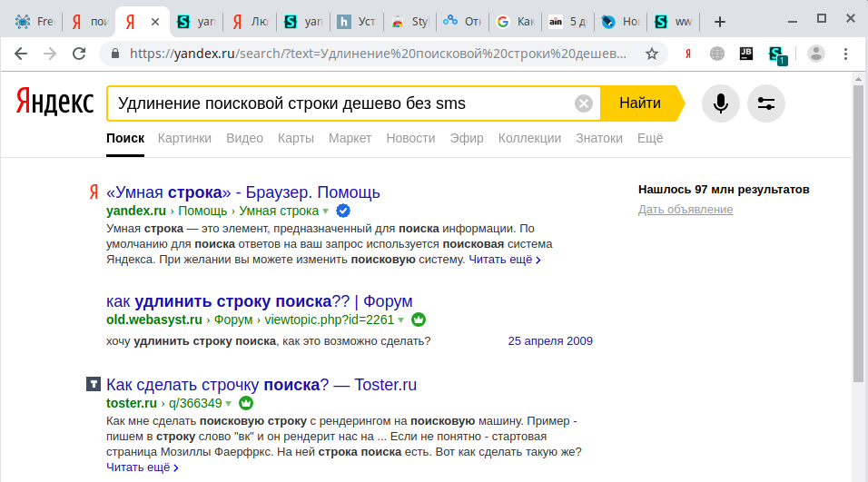Open the Ещё menu
This screenshot has height=482, width=868.
pyautogui.click(x=650, y=138)
